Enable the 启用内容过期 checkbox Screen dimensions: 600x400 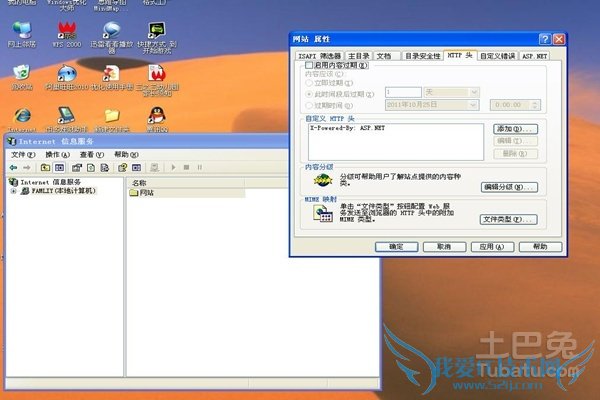coord(309,65)
